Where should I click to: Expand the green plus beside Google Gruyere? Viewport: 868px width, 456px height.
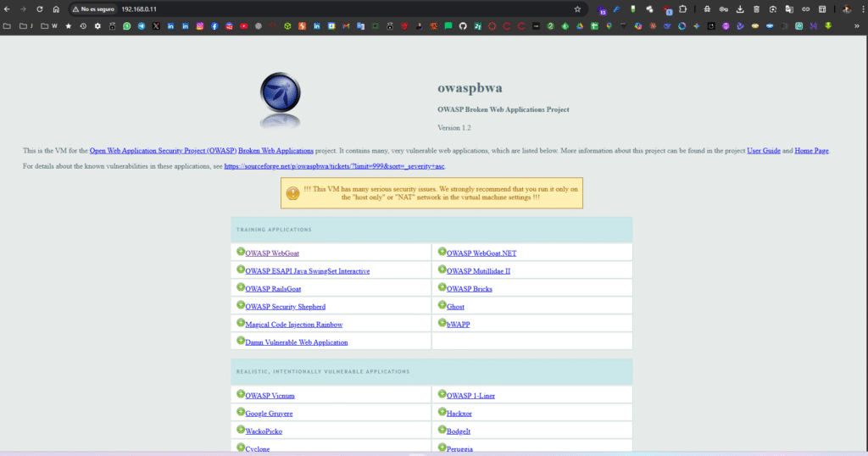click(x=241, y=412)
